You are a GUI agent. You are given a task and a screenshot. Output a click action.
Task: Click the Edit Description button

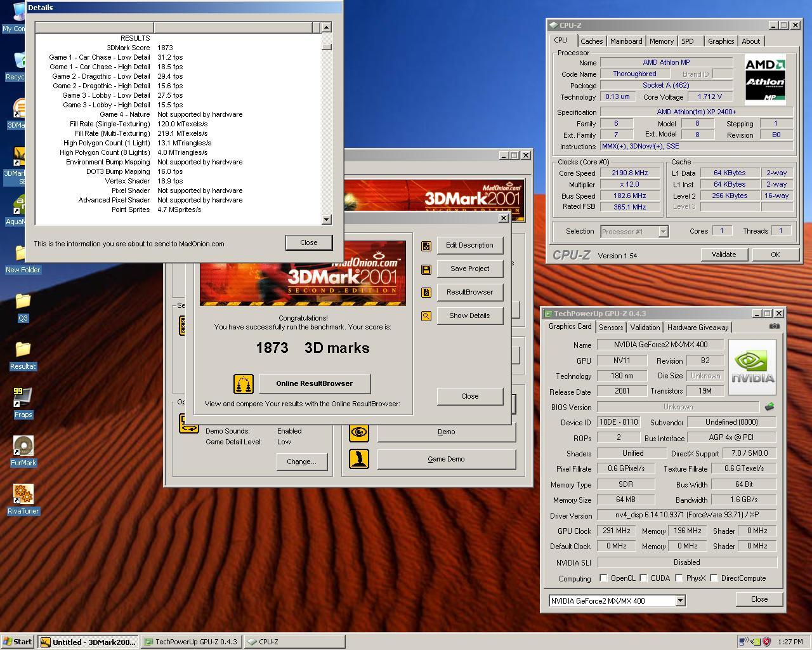[469, 245]
